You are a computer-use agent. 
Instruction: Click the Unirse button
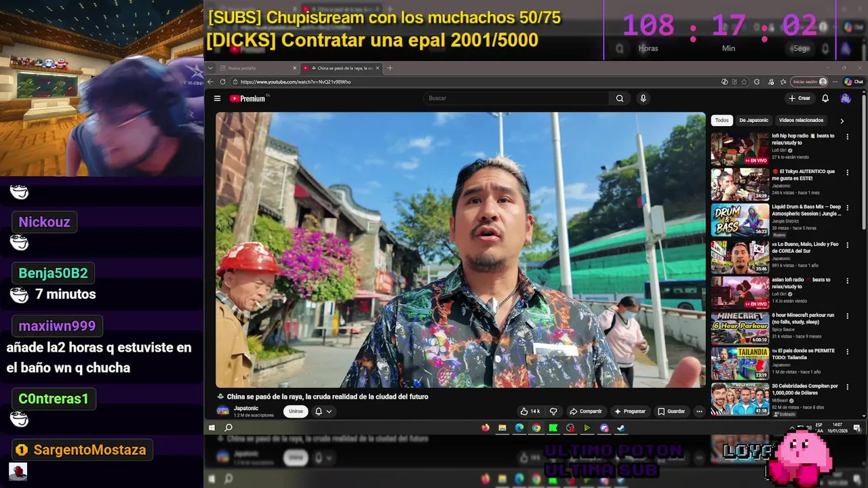[x=296, y=411]
